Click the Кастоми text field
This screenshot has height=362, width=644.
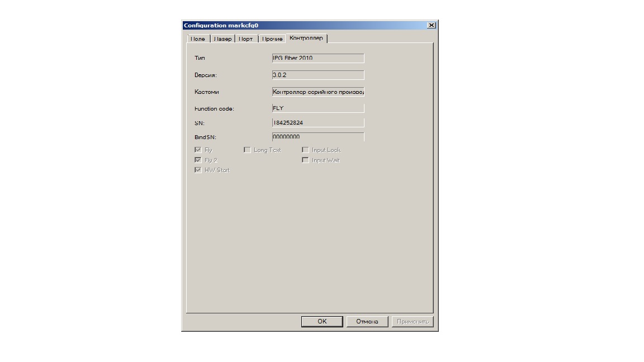click(x=318, y=92)
